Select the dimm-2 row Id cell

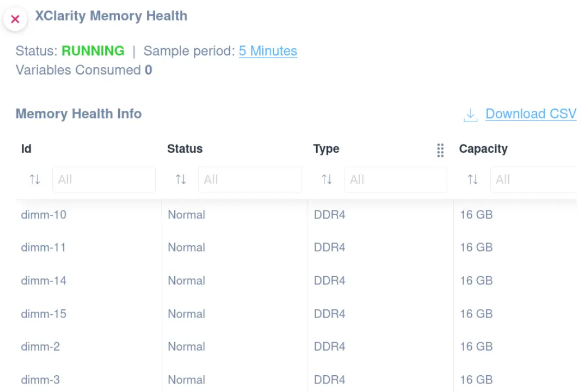pos(40,347)
